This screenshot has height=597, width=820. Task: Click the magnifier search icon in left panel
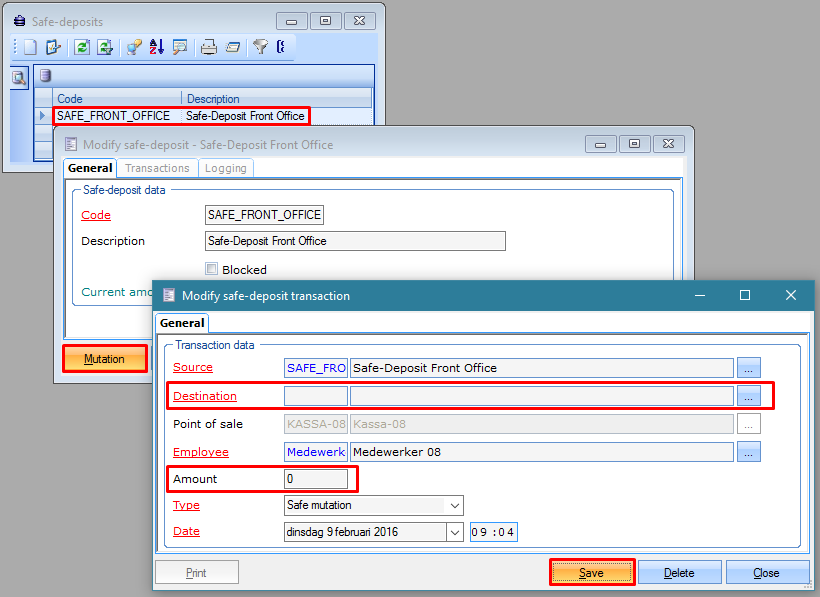pos(19,78)
